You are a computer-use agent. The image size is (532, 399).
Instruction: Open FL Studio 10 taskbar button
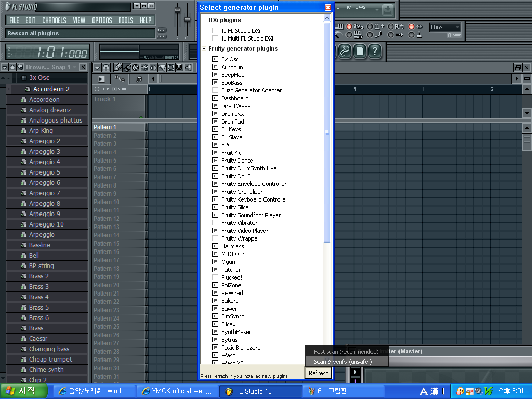pyautogui.click(x=261, y=391)
